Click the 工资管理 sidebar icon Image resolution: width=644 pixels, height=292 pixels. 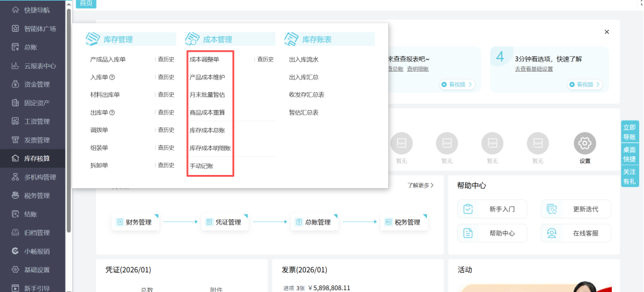coord(15,121)
